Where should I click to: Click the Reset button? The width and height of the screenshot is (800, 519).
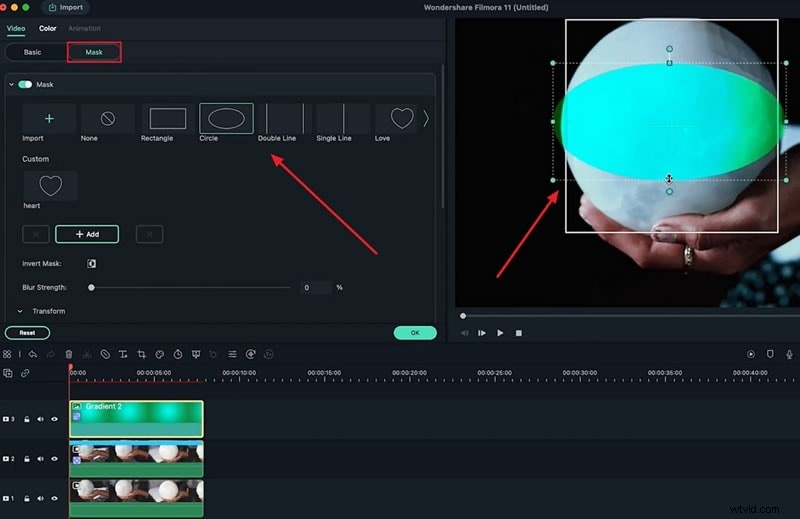pyautogui.click(x=28, y=333)
